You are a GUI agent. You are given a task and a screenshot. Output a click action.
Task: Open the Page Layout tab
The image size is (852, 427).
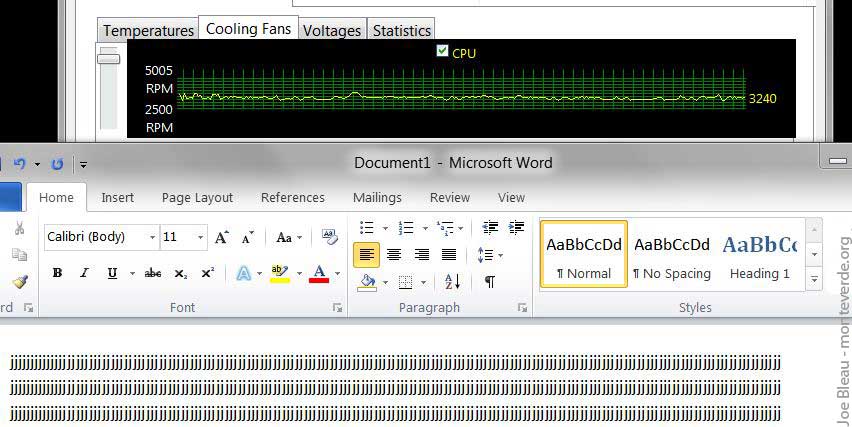197,198
